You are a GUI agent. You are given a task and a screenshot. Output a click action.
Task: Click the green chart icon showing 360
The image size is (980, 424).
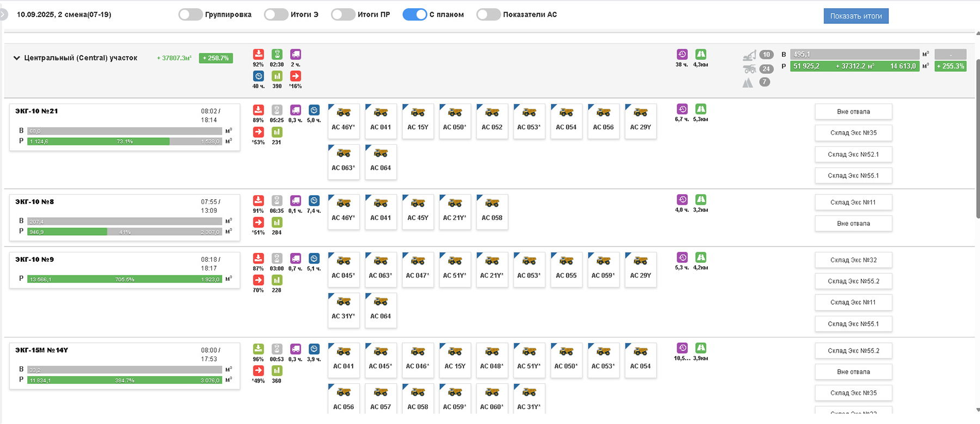[277, 371]
